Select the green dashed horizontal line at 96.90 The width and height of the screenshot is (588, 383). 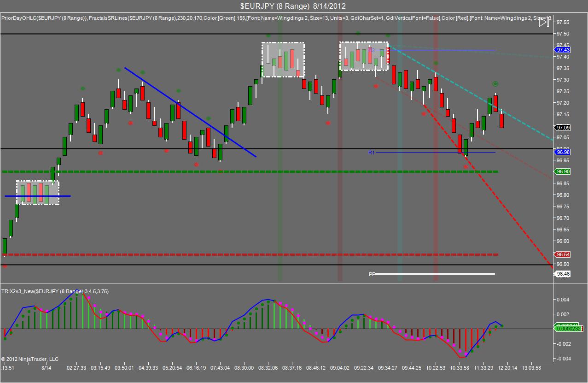[250, 171]
